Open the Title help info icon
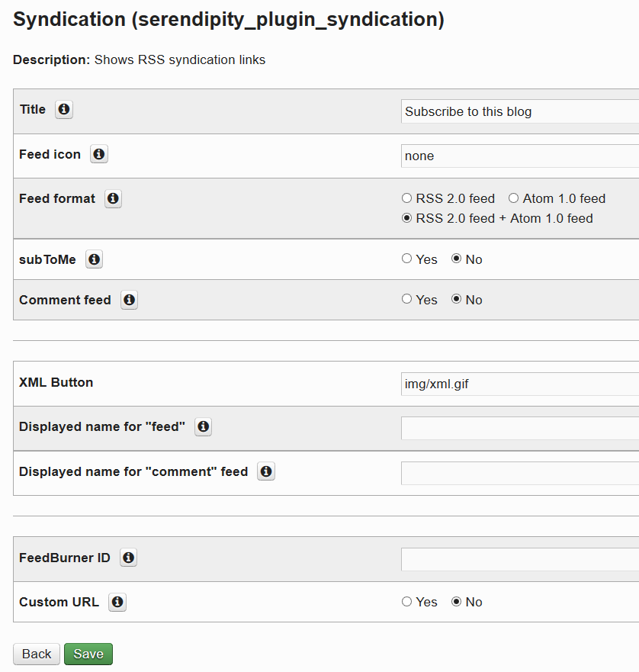639x672 pixels. 64,110
